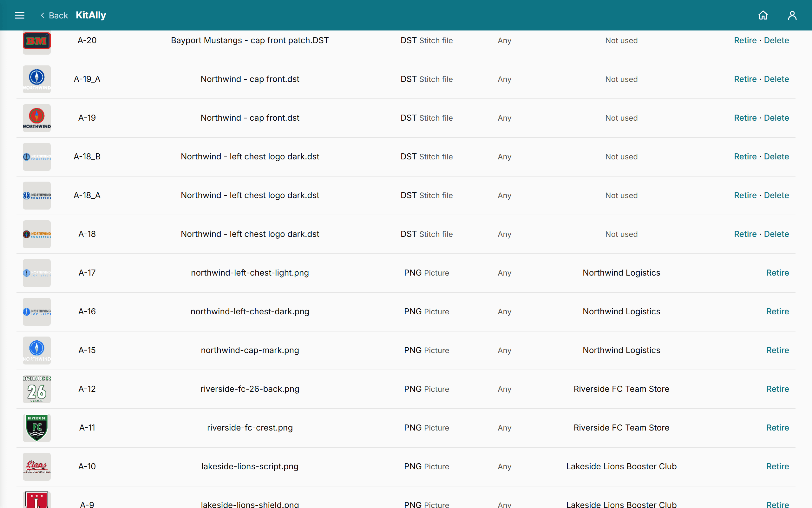Open the user account icon
This screenshot has height=508, width=812.
792,15
